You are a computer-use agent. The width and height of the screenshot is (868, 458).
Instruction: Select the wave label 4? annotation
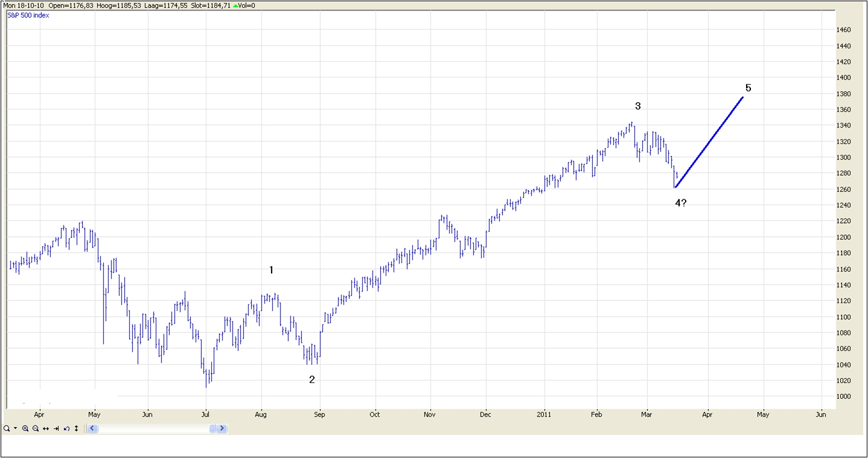(680, 203)
